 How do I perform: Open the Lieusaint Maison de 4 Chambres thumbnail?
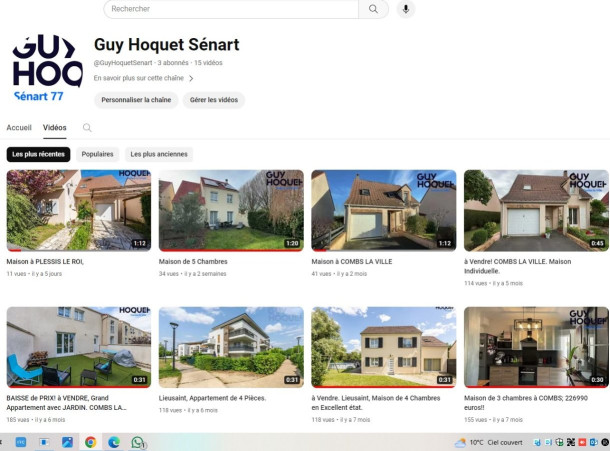point(384,347)
